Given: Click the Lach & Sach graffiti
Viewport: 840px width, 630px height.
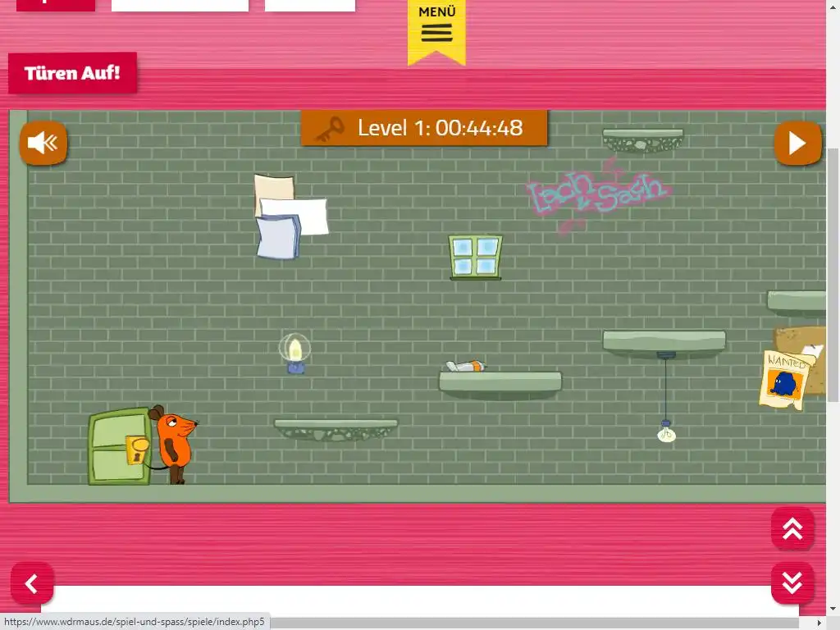Looking at the screenshot, I should 597,195.
